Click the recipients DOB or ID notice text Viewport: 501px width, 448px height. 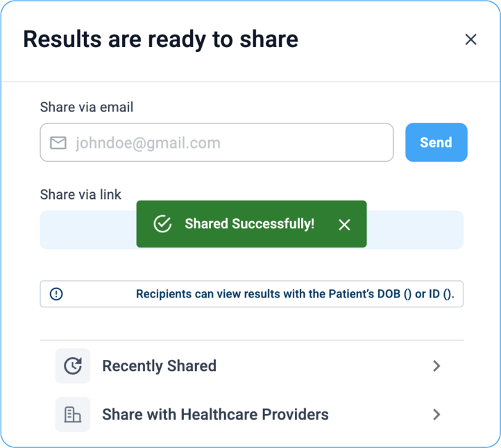[295, 294]
